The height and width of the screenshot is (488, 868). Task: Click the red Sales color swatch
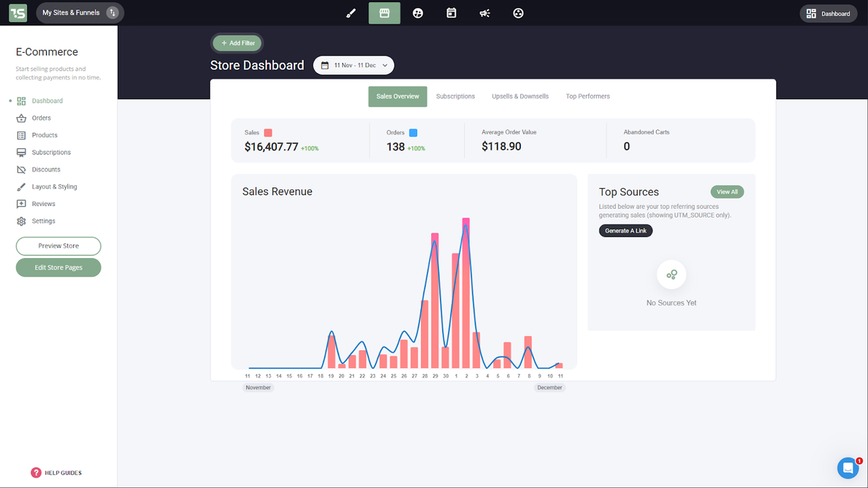click(x=268, y=132)
